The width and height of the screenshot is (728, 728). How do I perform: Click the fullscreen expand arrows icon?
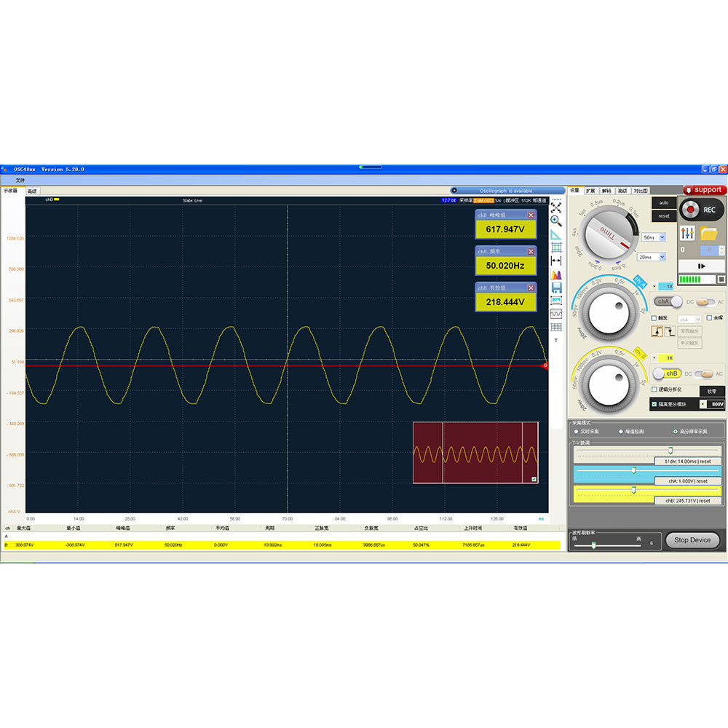[556, 207]
